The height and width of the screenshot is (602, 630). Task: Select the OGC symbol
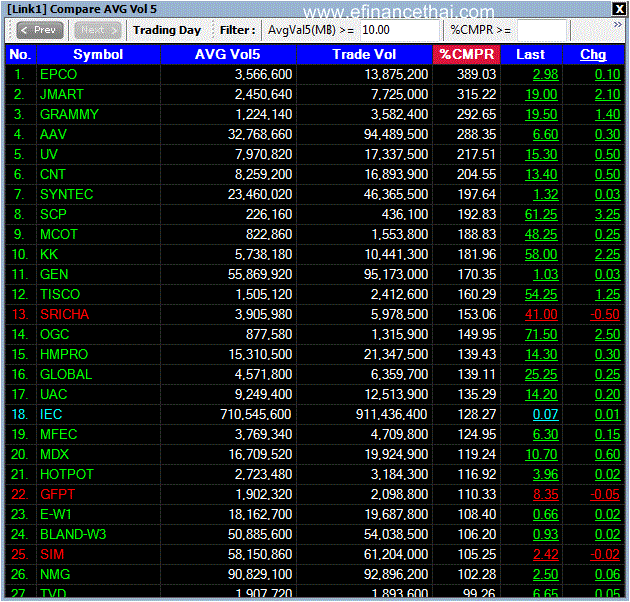[54, 334]
